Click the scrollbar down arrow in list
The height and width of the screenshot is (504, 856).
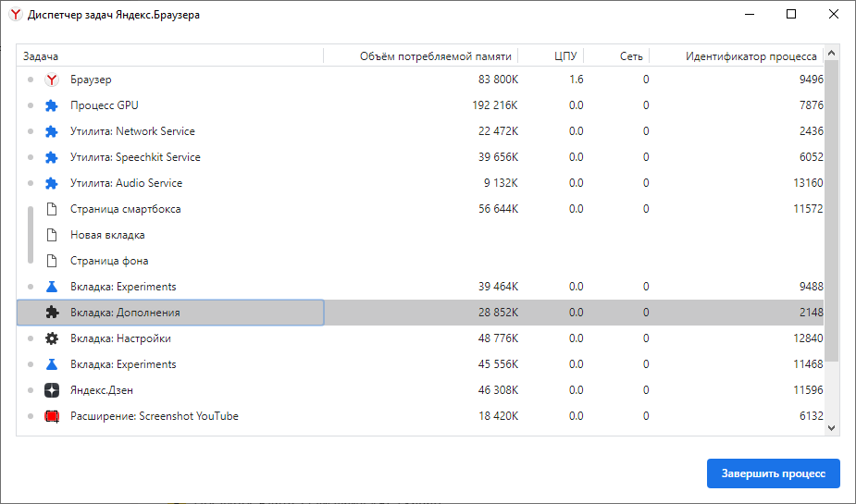click(831, 428)
